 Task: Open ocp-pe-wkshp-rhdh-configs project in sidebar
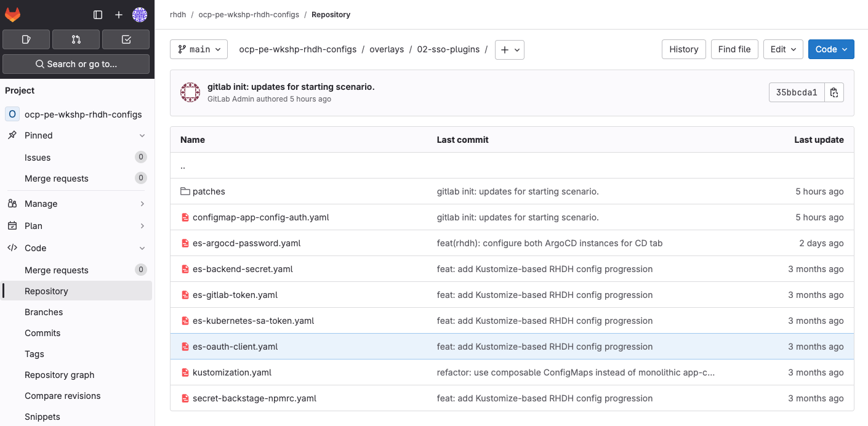tap(77, 114)
